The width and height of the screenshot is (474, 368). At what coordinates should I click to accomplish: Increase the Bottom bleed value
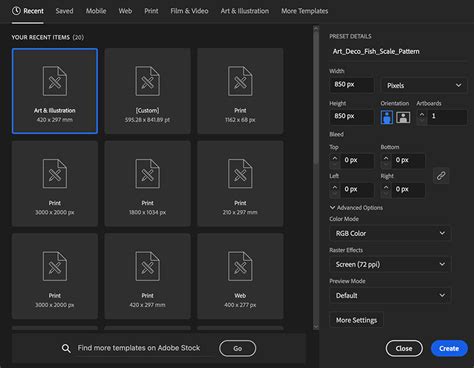[x=386, y=158]
